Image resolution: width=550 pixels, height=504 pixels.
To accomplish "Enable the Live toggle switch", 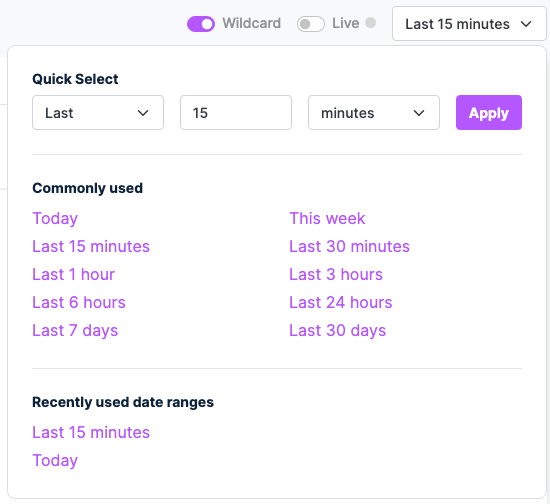I will [x=311, y=24].
